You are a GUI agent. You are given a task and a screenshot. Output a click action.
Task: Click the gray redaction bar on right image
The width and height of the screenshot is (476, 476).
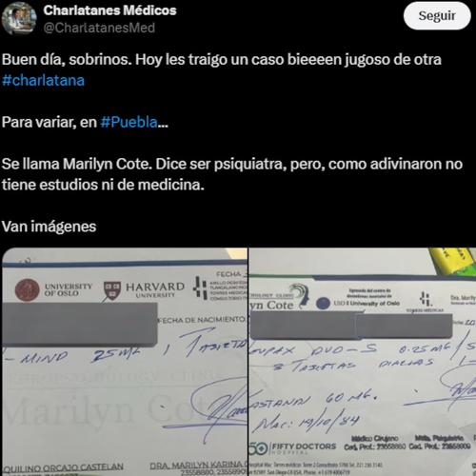(x=351, y=326)
